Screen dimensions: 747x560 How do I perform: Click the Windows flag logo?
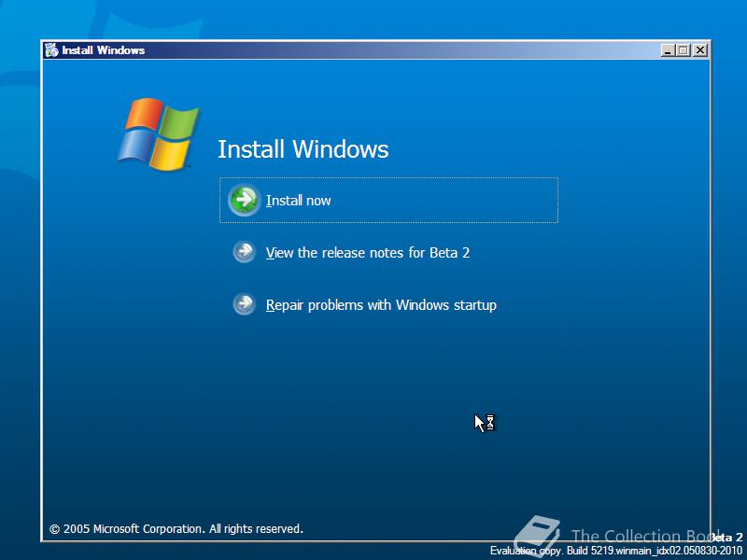point(159,133)
